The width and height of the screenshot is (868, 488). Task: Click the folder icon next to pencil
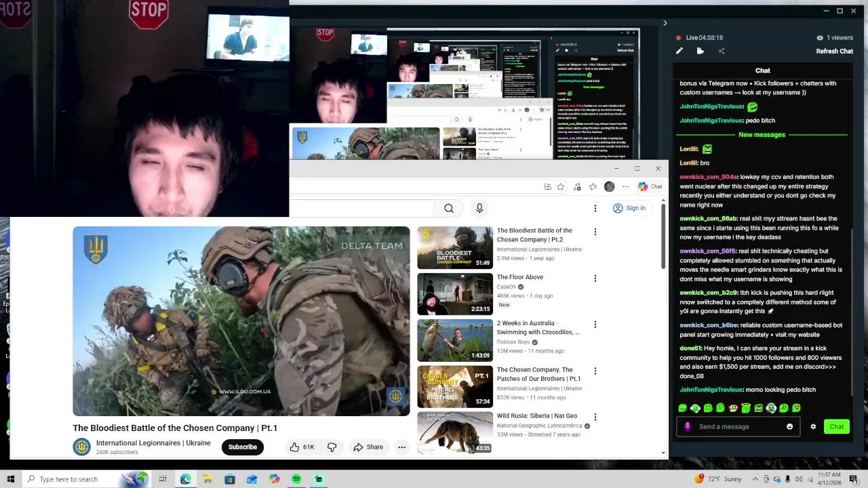(x=701, y=51)
